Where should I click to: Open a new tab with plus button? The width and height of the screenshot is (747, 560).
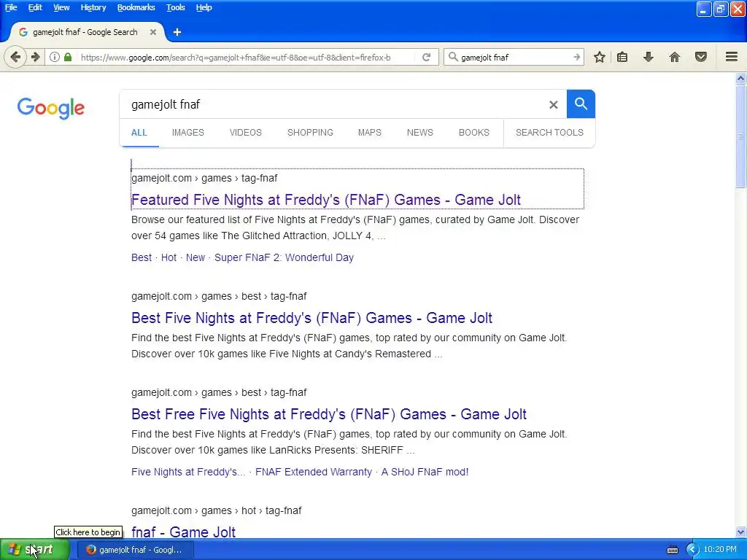pos(177,32)
